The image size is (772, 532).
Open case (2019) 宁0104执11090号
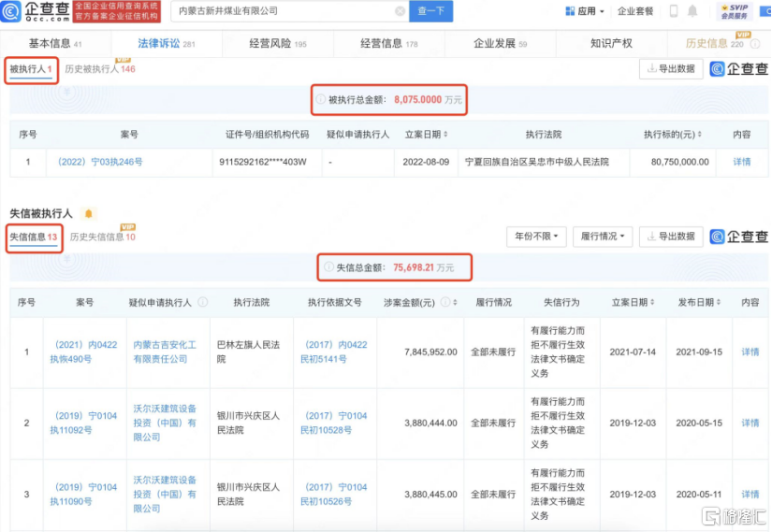point(84,494)
